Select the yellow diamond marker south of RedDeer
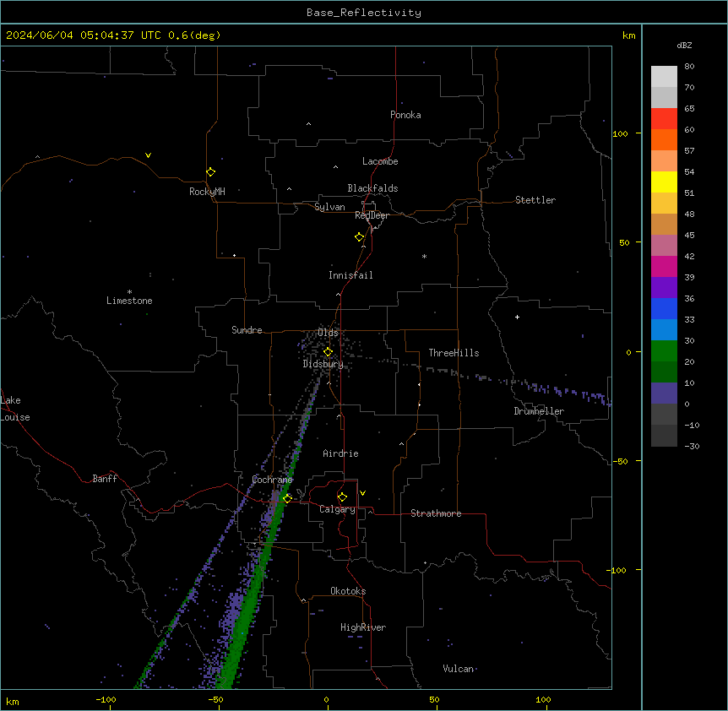The width and height of the screenshot is (728, 711). (x=360, y=237)
